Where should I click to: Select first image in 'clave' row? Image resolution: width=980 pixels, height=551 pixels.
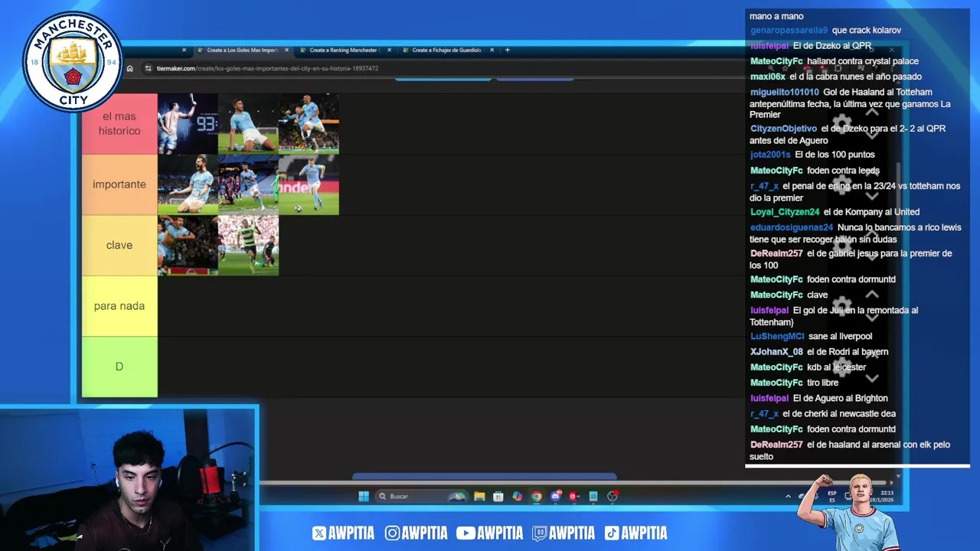[188, 245]
